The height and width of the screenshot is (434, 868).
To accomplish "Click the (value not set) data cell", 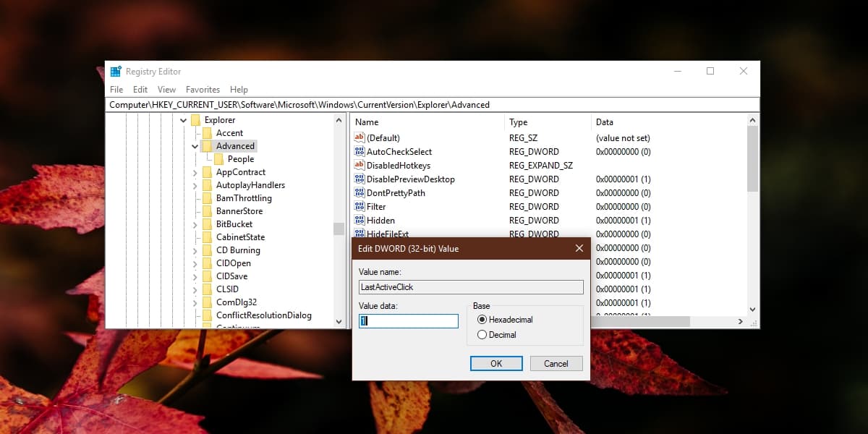I will point(623,138).
